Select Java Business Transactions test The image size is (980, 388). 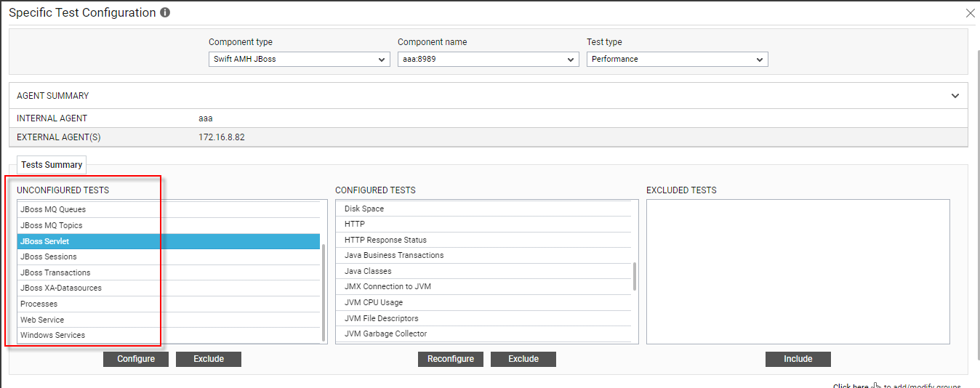tap(483, 255)
